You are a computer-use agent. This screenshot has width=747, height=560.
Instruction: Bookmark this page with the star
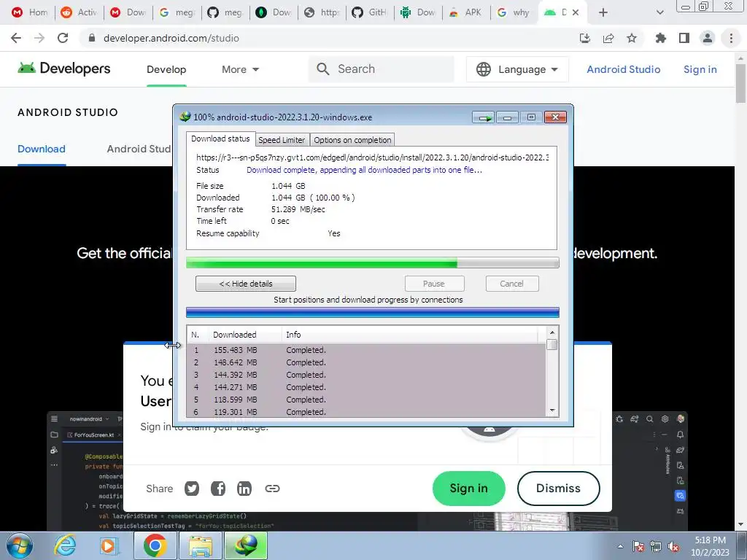631,38
